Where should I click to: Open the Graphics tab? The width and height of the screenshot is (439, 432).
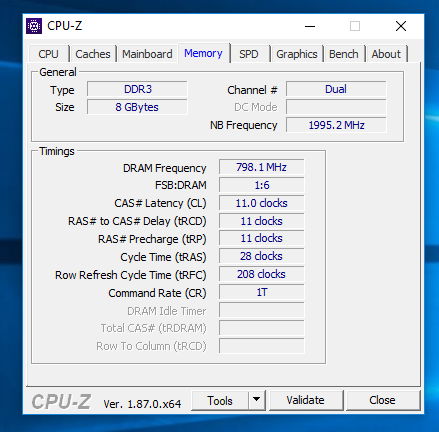point(297,54)
